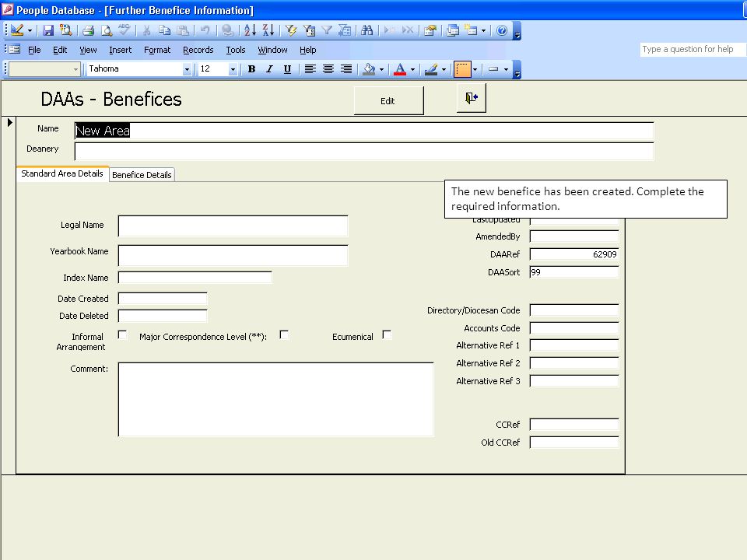The height and width of the screenshot is (560, 747).
Task: Open the View menu
Action: [88, 50]
